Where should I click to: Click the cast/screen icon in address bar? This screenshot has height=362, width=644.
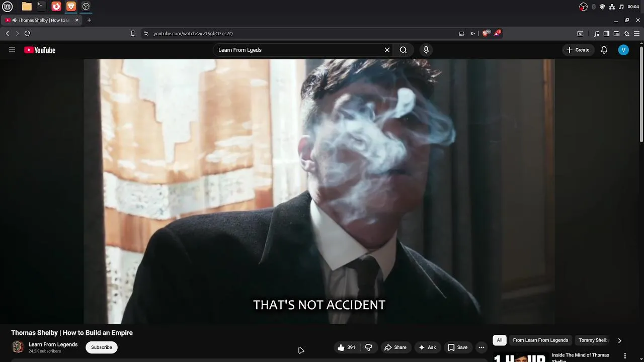(461, 33)
